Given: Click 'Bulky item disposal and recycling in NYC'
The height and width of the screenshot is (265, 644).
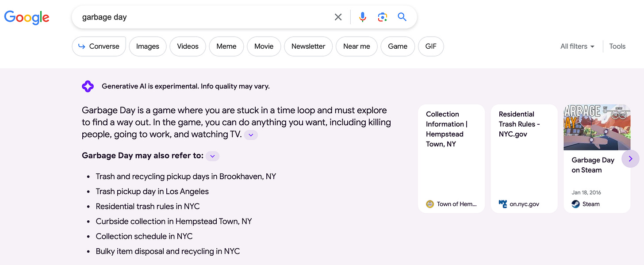Looking at the screenshot, I should tap(168, 251).
